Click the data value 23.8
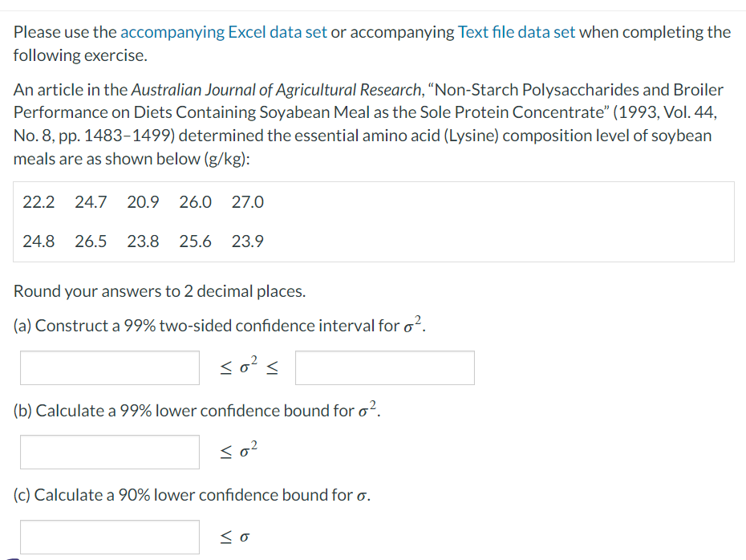Viewport: 746px width, 560px height. coord(143,241)
